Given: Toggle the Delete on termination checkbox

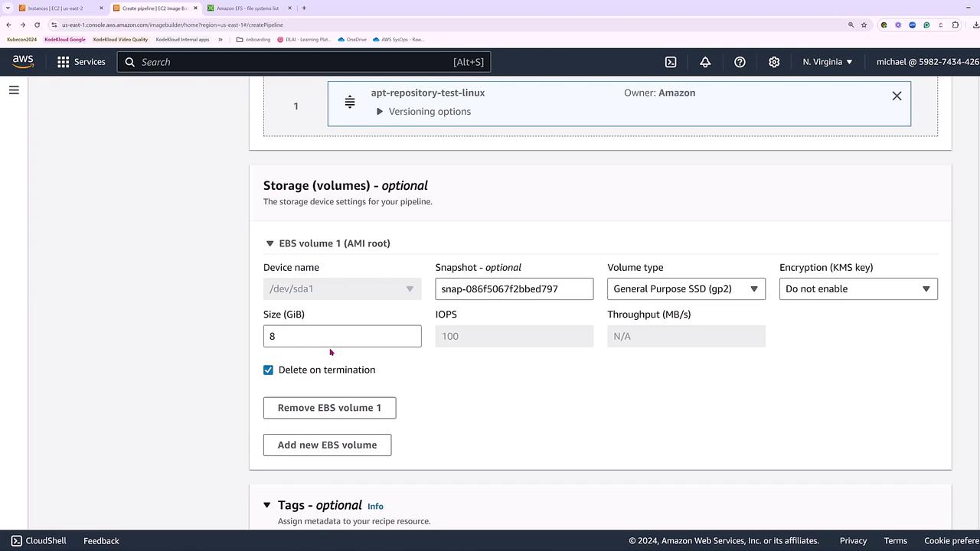Looking at the screenshot, I should [268, 370].
